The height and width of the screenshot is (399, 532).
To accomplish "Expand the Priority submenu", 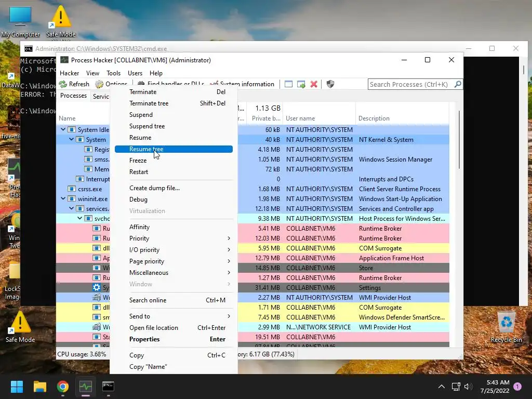I will click(x=174, y=238).
